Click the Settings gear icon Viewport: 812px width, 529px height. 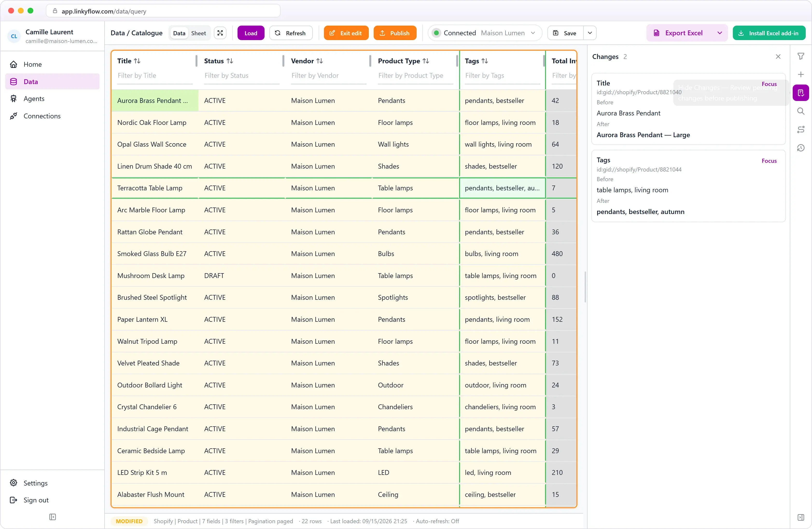tap(14, 483)
